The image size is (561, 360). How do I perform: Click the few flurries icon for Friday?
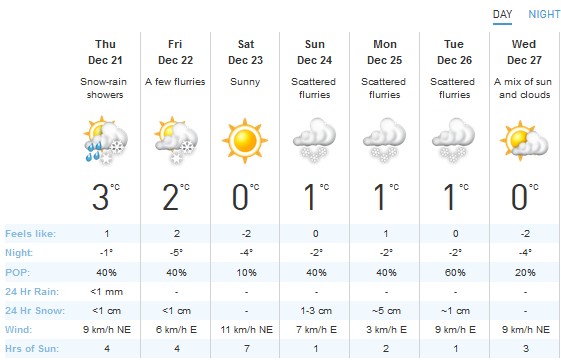click(176, 141)
